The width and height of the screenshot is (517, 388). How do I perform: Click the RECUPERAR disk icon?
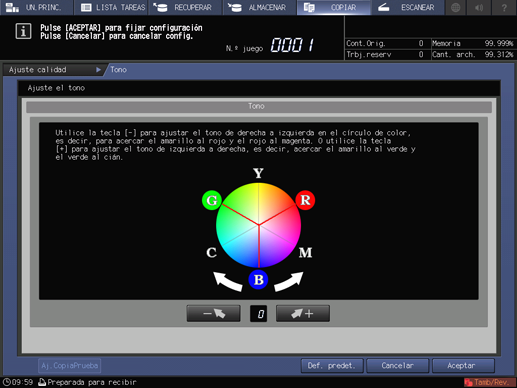point(161,7)
